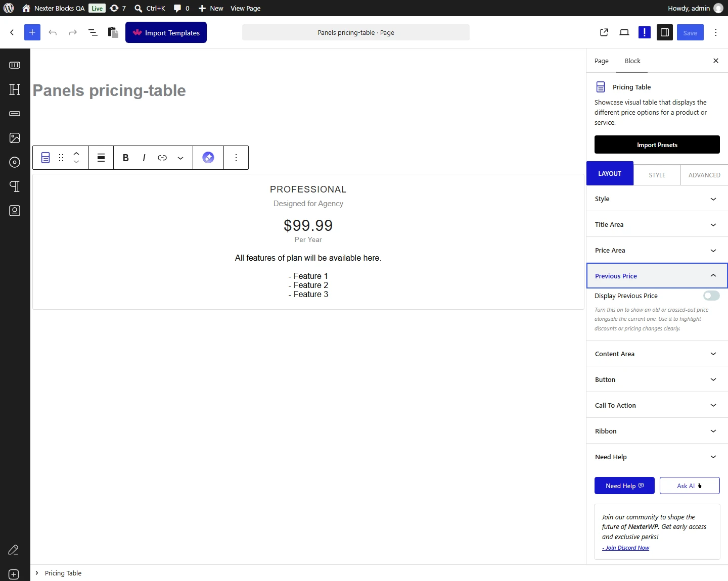Open the document overview list
Screen dimensions: 728x581
[x=93, y=32]
